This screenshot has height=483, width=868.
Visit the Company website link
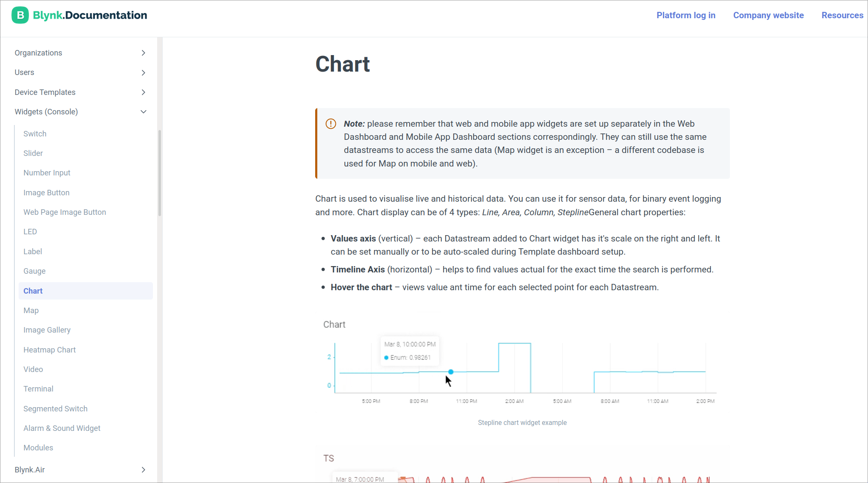[x=769, y=15]
